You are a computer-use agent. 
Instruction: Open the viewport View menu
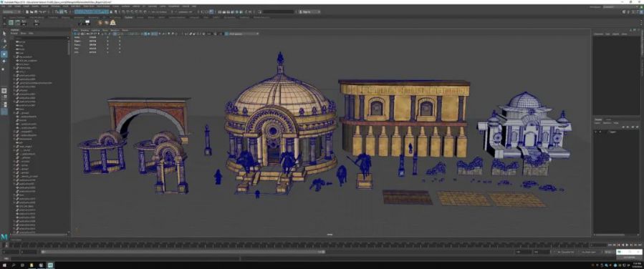[75, 30]
